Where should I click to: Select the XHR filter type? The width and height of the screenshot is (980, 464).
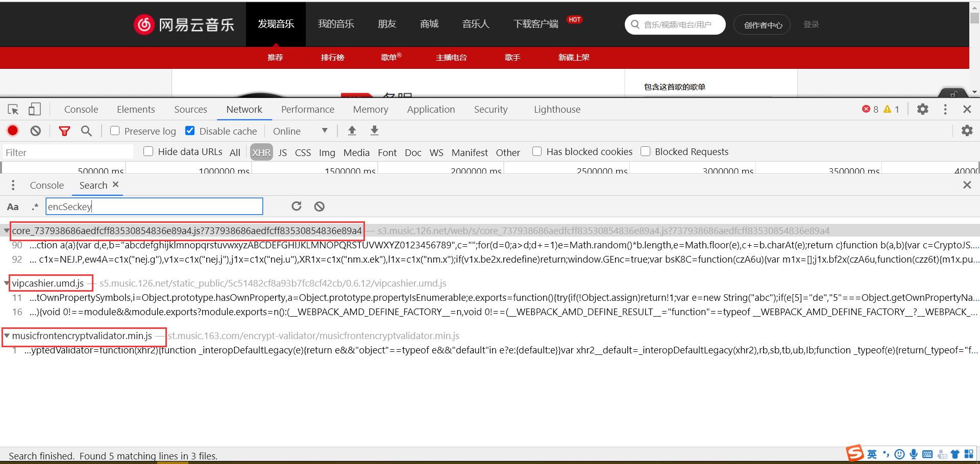[x=261, y=152]
